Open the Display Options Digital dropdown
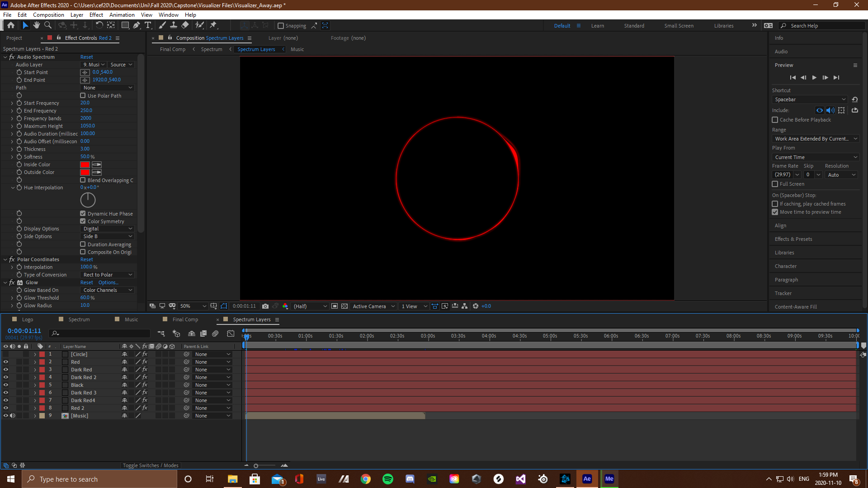Viewport: 868px width, 488px height. [x=108, y=229]
